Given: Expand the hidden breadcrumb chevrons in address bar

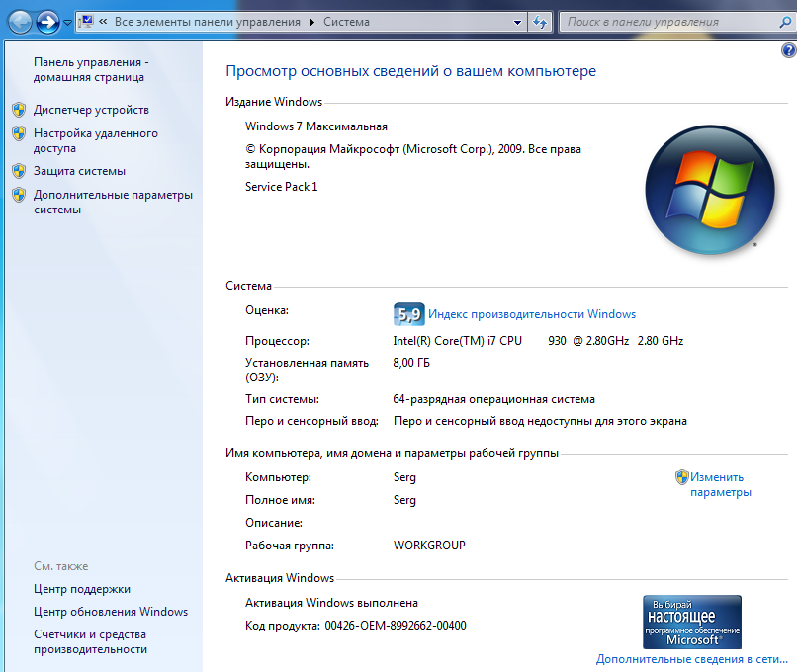Looking at the screenshot, I should click(103, 22).
